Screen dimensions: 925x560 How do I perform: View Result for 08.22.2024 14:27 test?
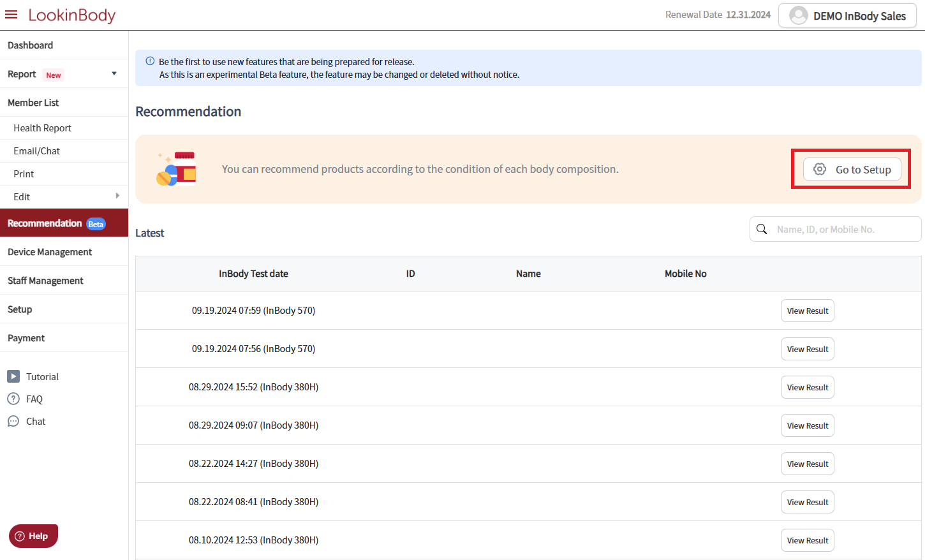[808, 464]
